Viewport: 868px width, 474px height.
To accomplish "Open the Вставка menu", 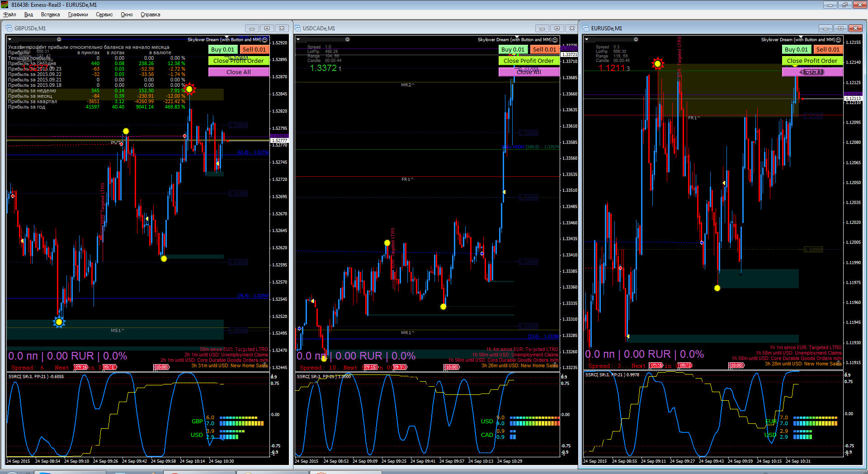I will (50, 14).
